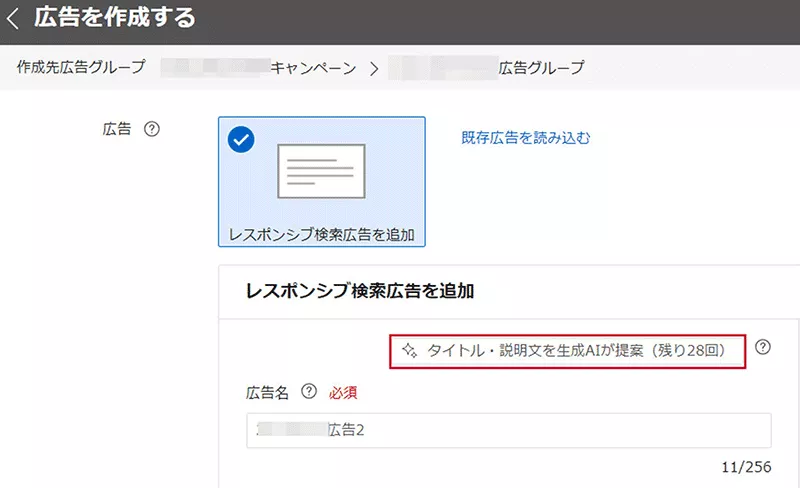Toggle the blue checkmark on the responsive ad card
Image resolution: width=800 pixels, height=488 pixels.
pyautogui.click(x=240, y=139)
